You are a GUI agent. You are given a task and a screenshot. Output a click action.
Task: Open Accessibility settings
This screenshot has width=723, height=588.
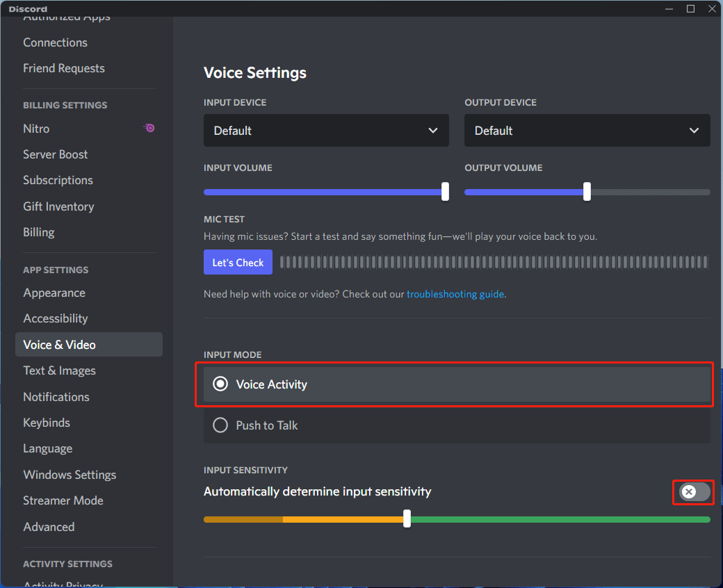coord(56,318)
